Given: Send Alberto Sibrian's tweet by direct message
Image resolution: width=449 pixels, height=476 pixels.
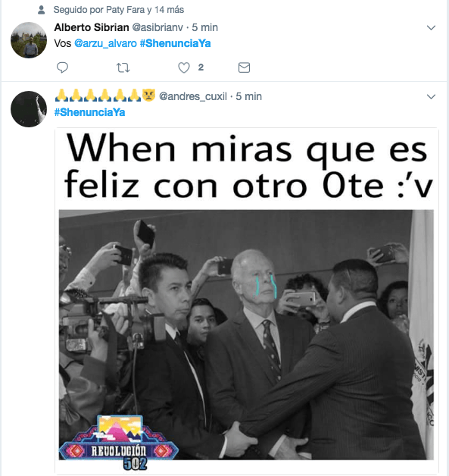Looking at the screenshot, I should tap(244, 67).
